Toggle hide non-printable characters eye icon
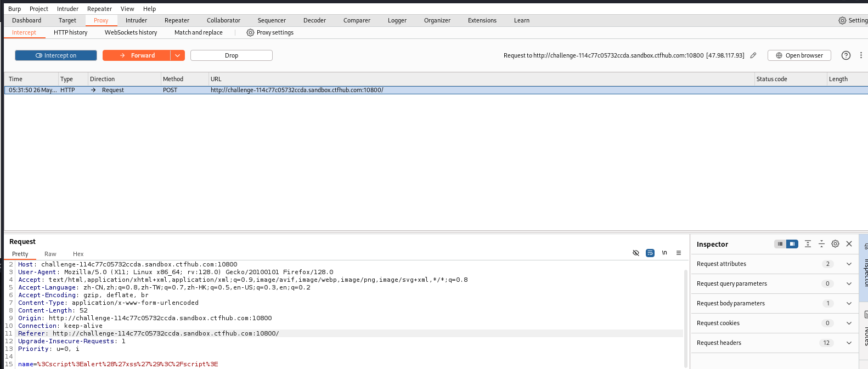Screen dimensions: 868x369 tap(636, 253)
